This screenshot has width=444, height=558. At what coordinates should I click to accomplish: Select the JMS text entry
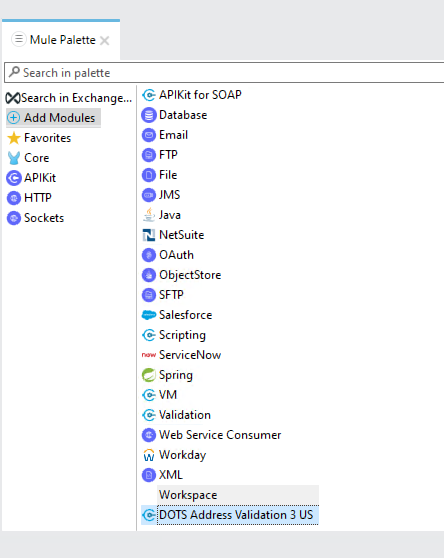[x=169, y=195]
